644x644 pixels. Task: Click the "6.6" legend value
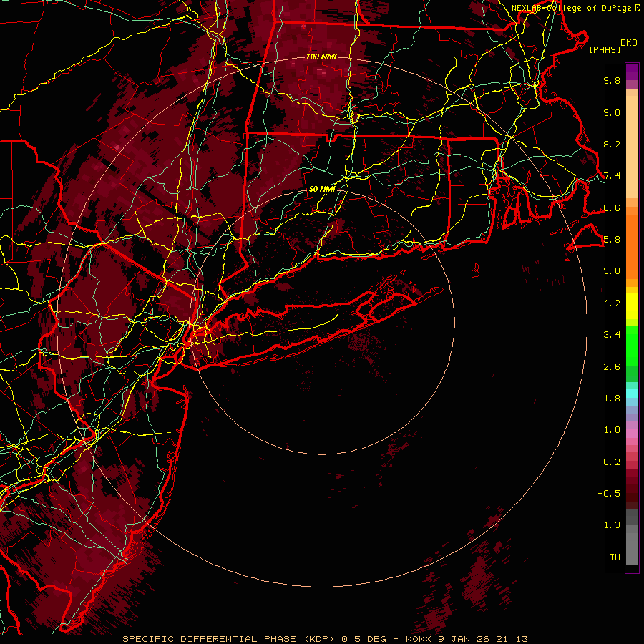[612, 208]
